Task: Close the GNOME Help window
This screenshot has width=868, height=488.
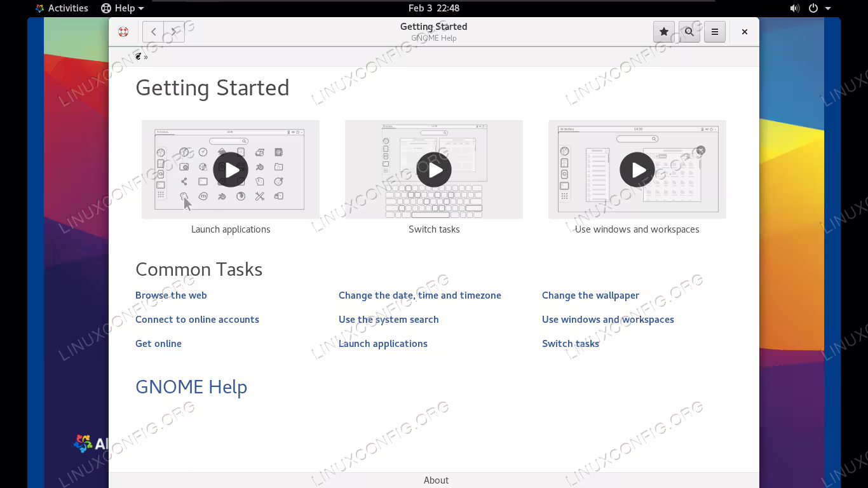Action: pyautogui.click(x=745, y=32)
